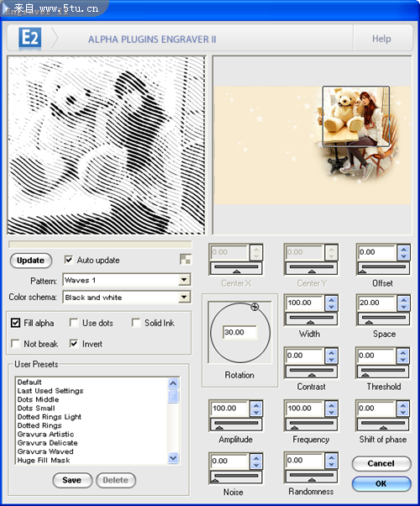This screenshot has height=506, width=420.
Task: Choose the Dots Middle preset
Action: 38,399
